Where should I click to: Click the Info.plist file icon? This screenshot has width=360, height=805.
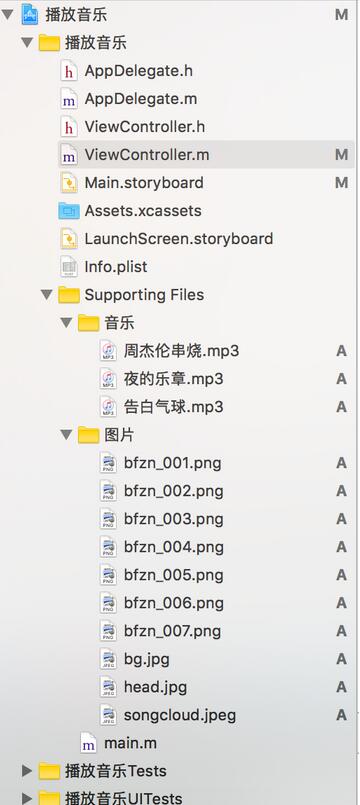[68, 267]
